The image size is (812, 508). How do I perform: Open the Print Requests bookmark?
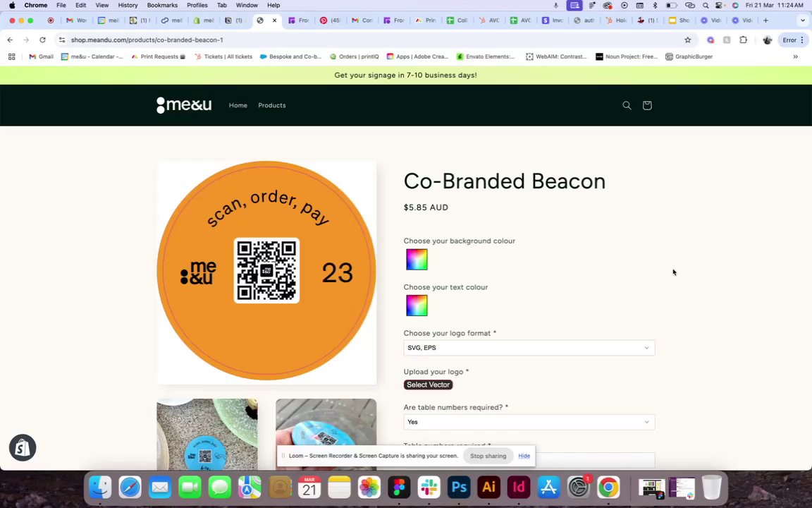[x=159, y=56]
